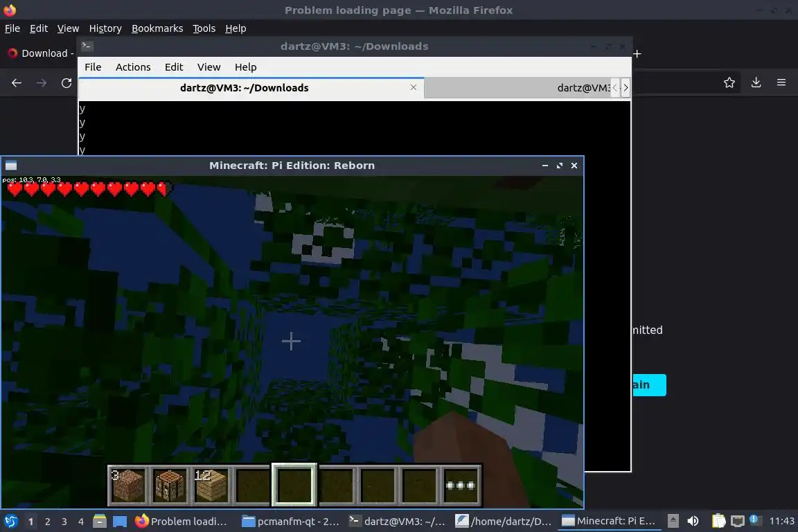Go forward in Firefox

pos(42,83)
